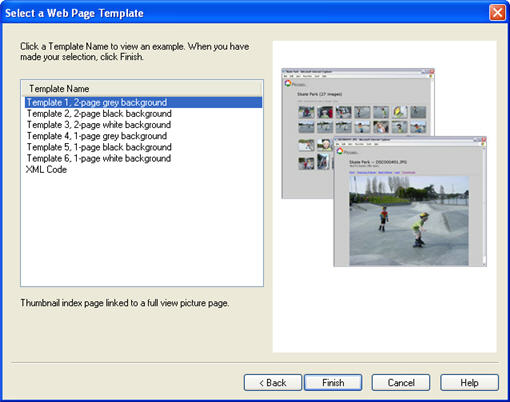Click the Finish button
The width and height of the screenshot is (510, 402).
(333, 383)
